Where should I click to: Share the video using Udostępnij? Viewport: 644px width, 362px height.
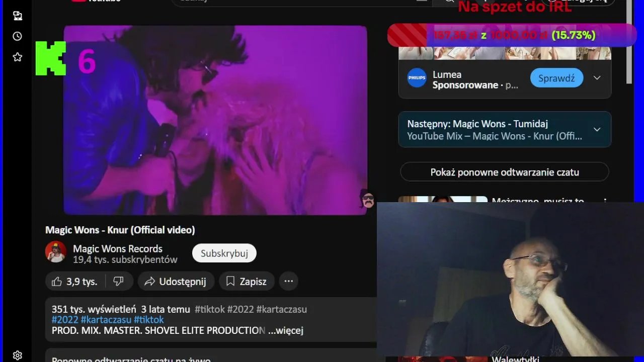pos(176,282)
